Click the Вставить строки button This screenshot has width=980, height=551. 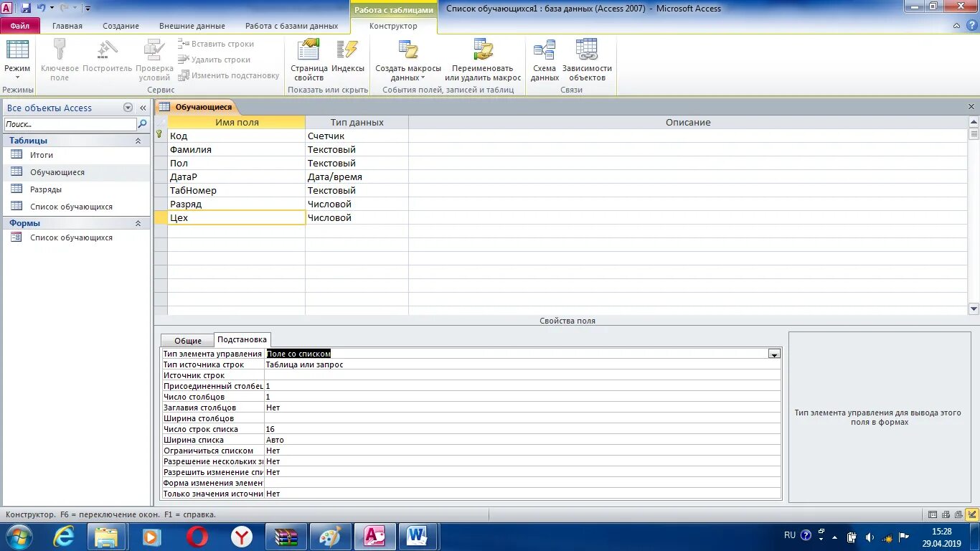(x=216, y=44)
